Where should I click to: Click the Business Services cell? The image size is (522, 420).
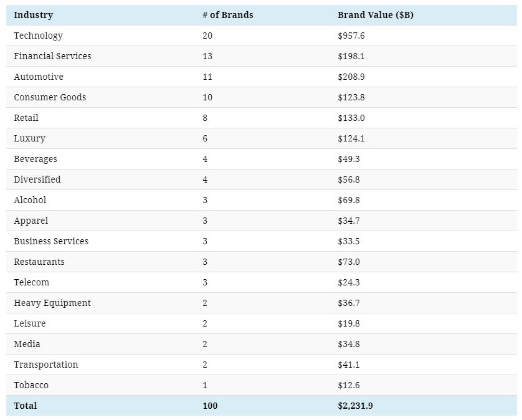coord(51,241)
